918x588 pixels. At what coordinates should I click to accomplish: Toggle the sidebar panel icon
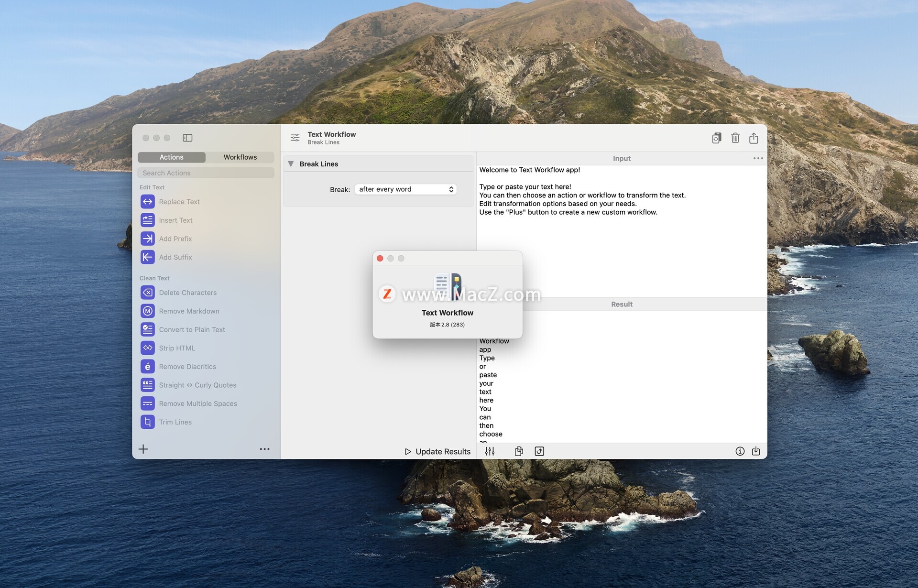187,138
